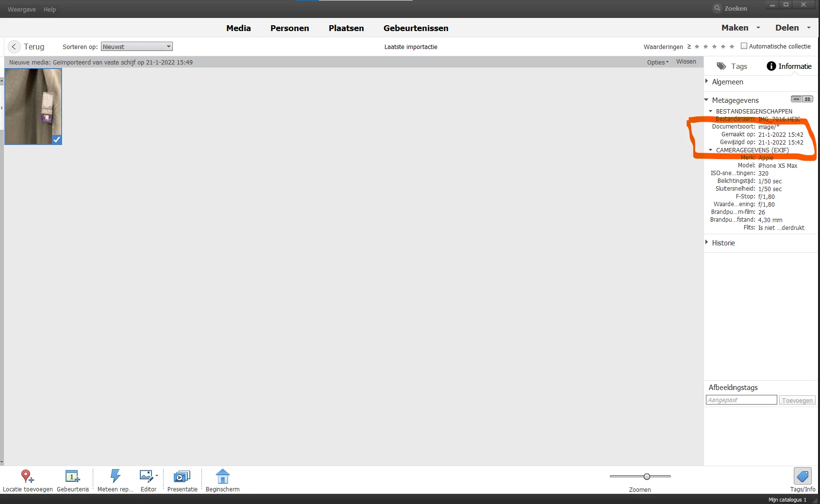
Task: Enable Automatische collectie checkbox
Action: tap(744, 46)
